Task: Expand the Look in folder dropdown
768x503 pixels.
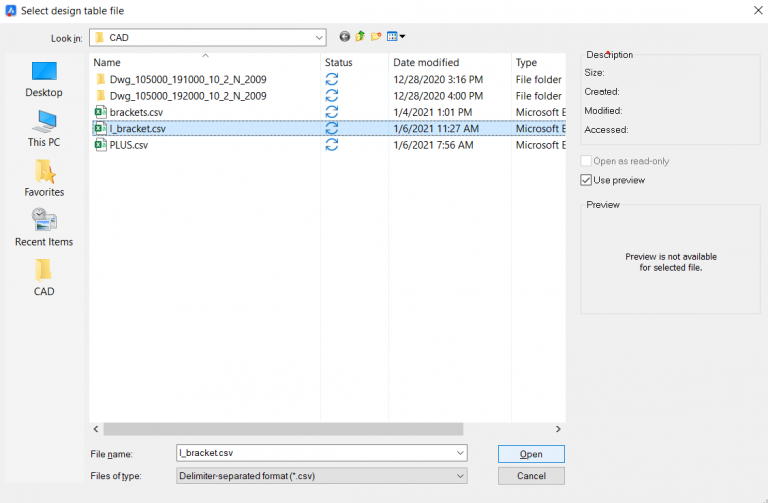Action: pyautogui.click(x=319, y=38)
